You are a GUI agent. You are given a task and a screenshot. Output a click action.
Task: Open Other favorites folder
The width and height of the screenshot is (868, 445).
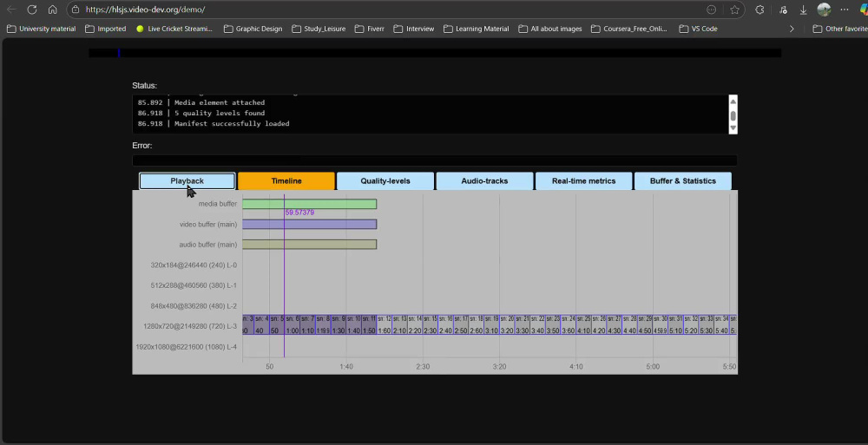(x=840, y=29)
